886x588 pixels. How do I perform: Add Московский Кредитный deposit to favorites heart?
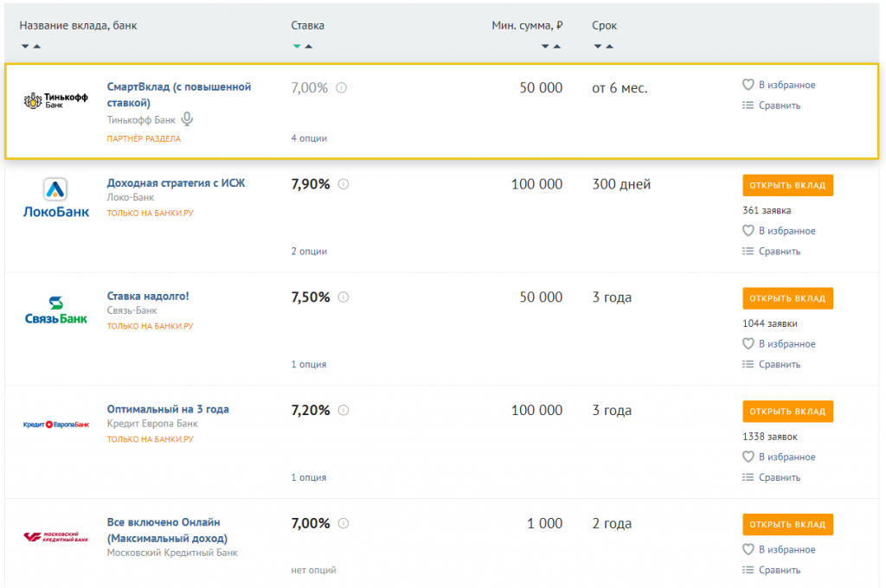[748, 549]
